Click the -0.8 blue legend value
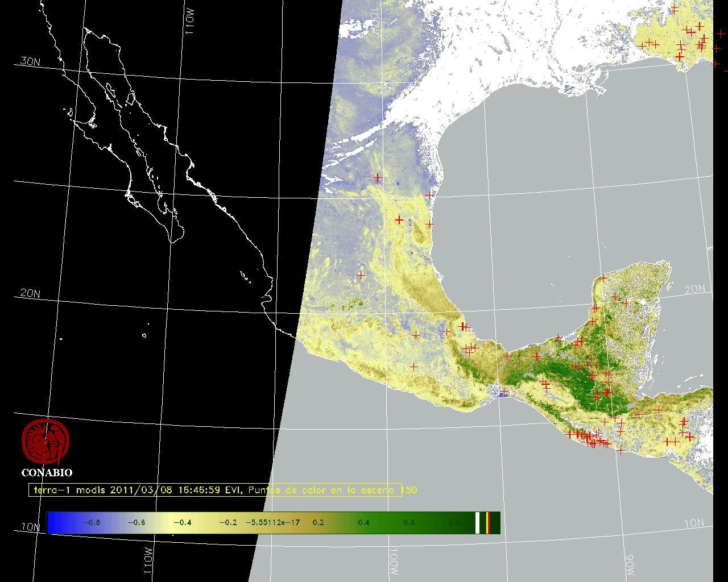Image resolution: width=728 pixels, height=582 pixels. (x=92, y=522)
